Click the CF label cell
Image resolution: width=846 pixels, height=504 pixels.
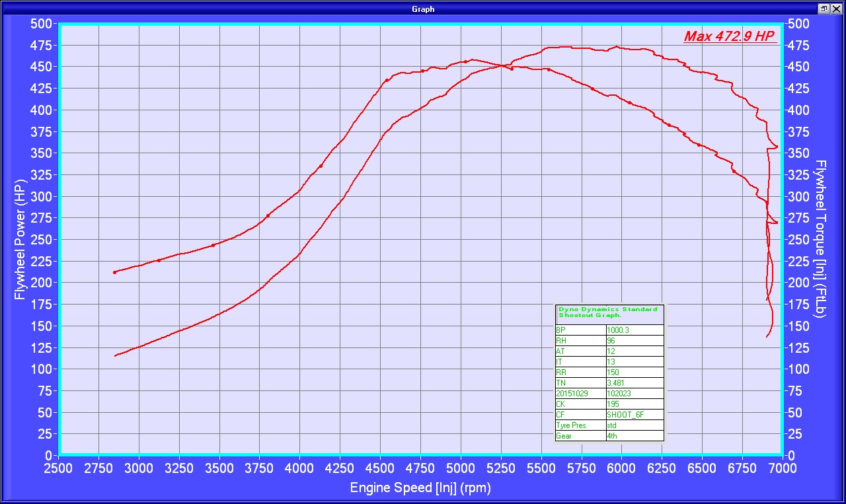coord(581,415)
